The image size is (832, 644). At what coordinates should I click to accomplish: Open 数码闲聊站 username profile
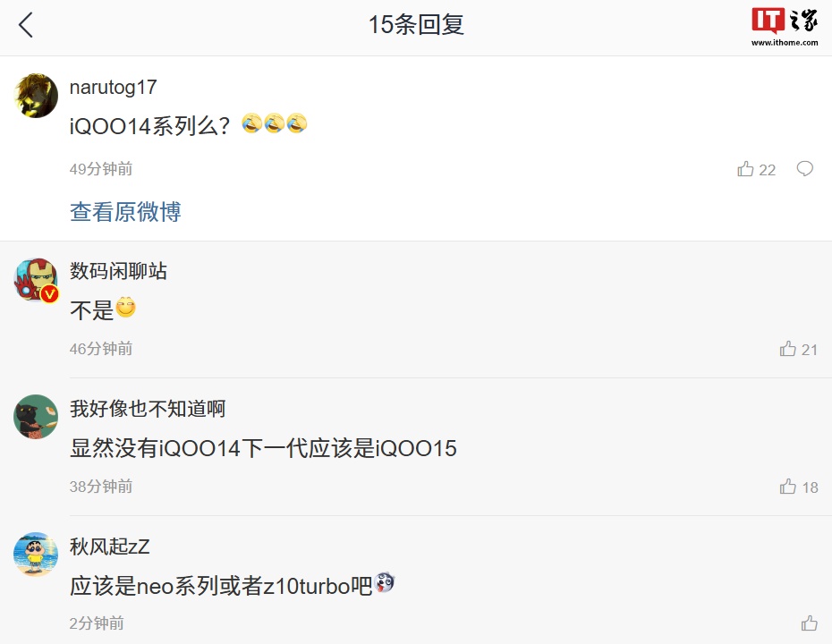pos(118,271)
